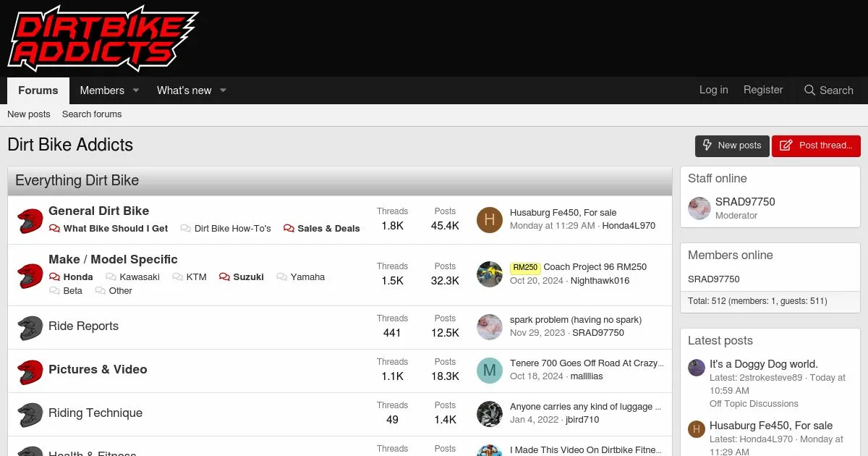The width and height of the screenshot is (868, 456).
Task: Open the KTM sub-forum
Action: coord(197,276)
